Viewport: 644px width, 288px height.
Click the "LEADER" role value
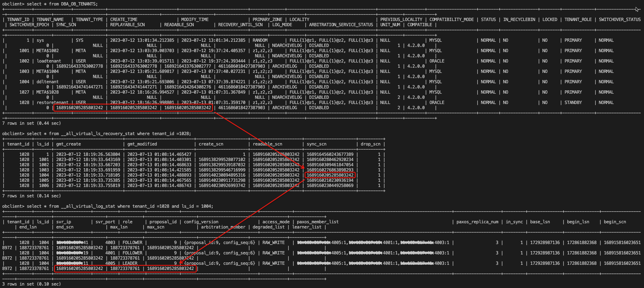point(130,263)
